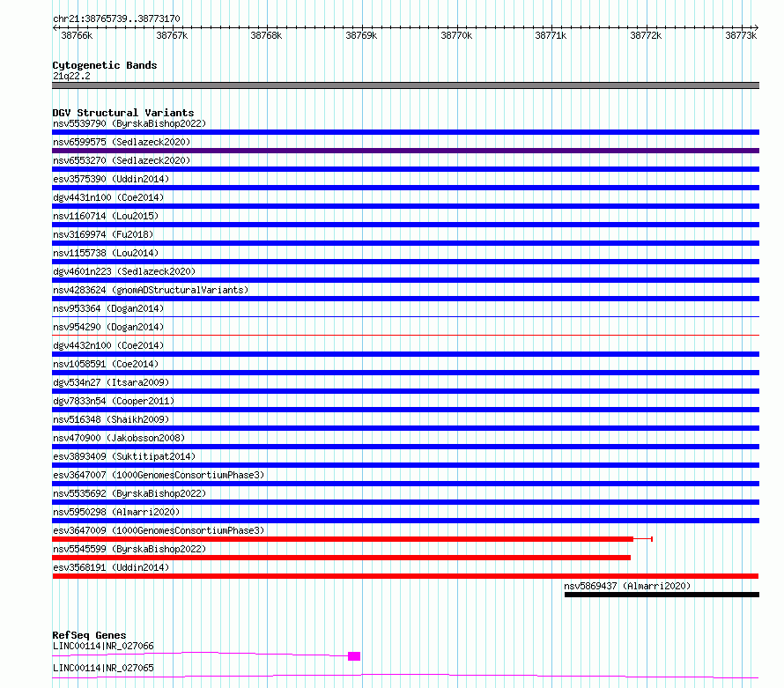Open transcript LINC00114|NR_027065
The width and height of the screenshot is (784, 688).
pyautogui.click(x=103, y=668)
